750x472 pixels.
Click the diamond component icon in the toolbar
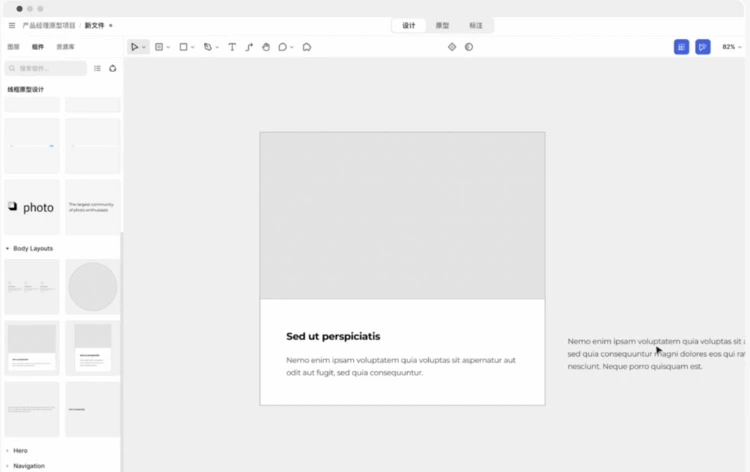click(x=452, y=47)
